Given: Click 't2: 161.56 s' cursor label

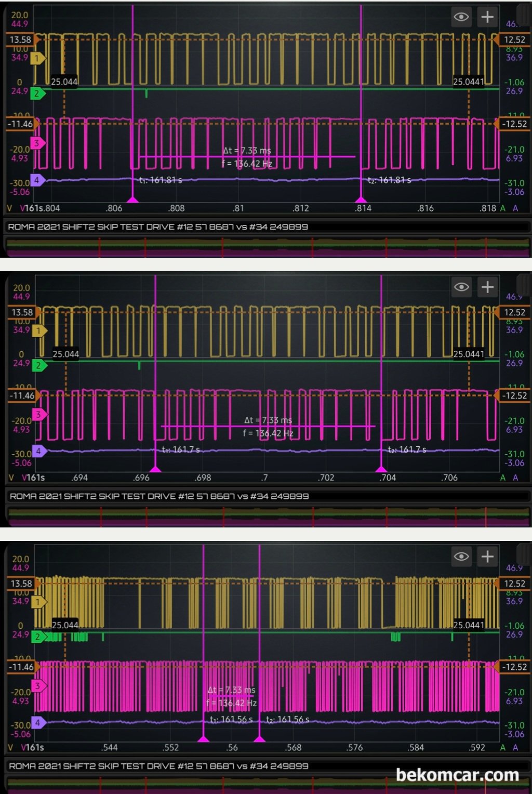Looking at the screenshot, I should [x=287, y=720].
